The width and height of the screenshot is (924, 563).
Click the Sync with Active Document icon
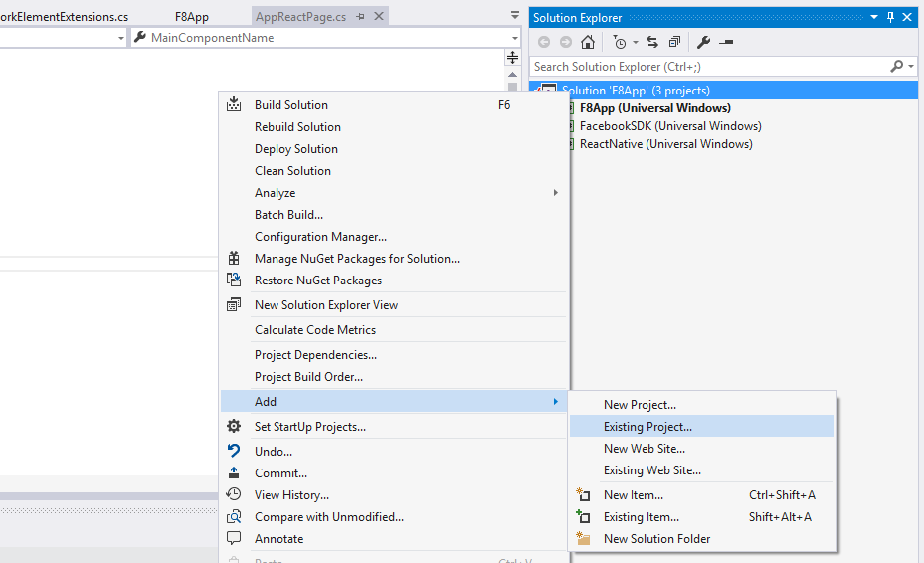pos(652,42)
